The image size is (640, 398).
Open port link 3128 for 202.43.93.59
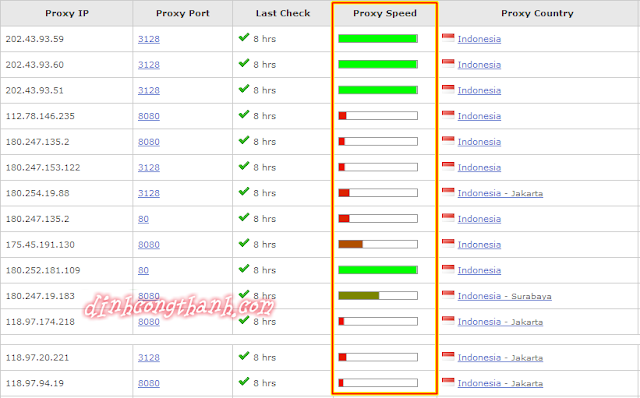(x=149, y=39)
